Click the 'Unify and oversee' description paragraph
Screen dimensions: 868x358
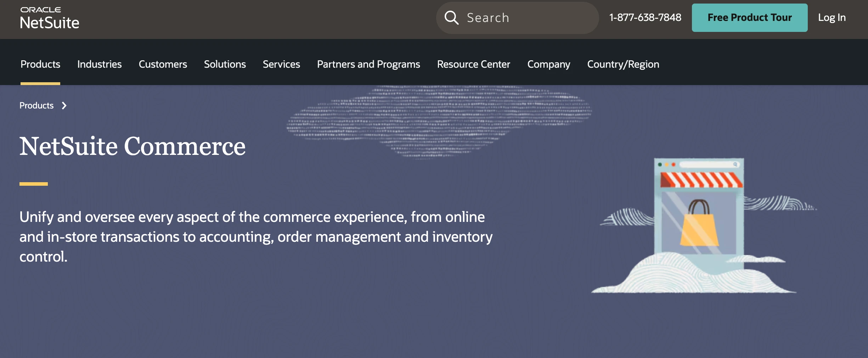[256, 237]
